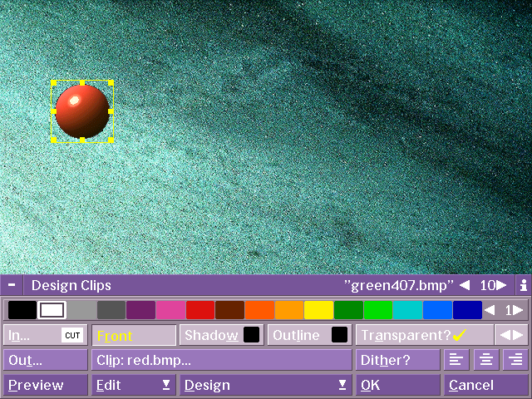Click the align right icon
This screenshot has width=532, height=399.
coord(515,360)
